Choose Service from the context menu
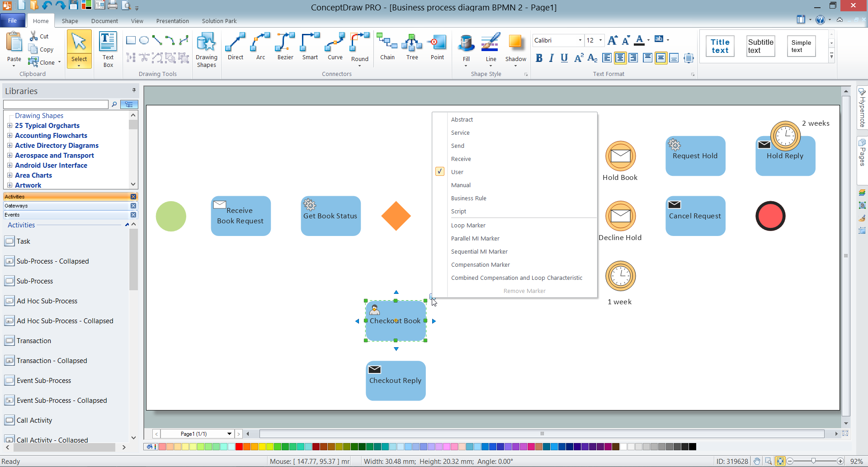 [x=460, y=132]
